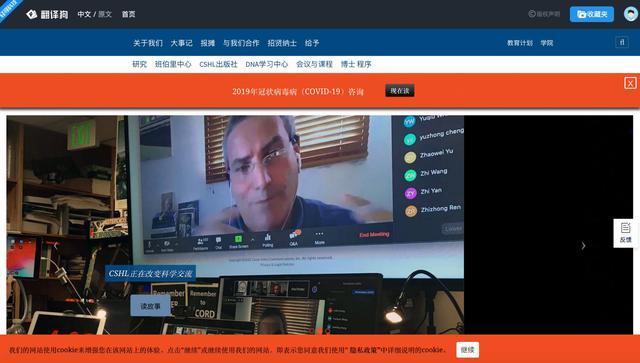Click the search icon box in blue bar
The image size is (640, 363).
(622, 42)
